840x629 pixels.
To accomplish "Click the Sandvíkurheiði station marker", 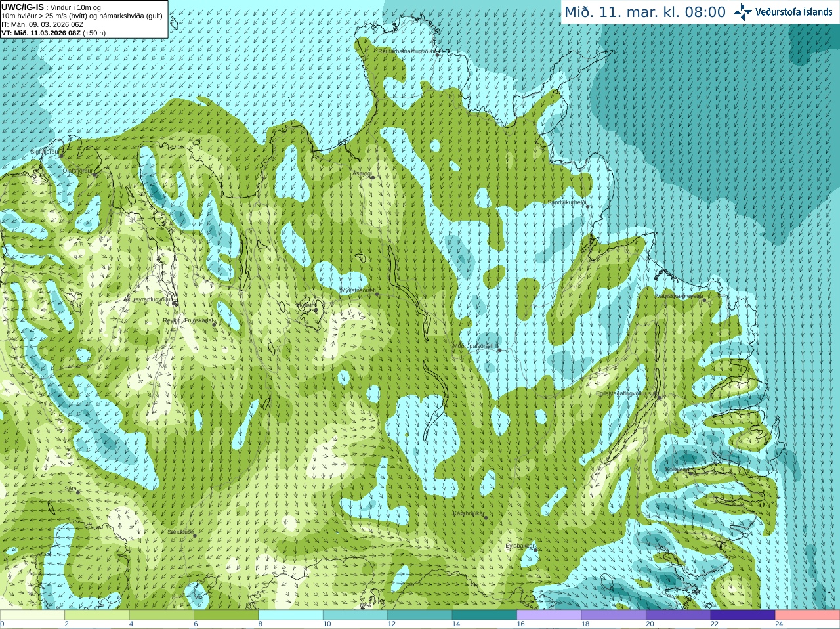I will pos(588,207).
